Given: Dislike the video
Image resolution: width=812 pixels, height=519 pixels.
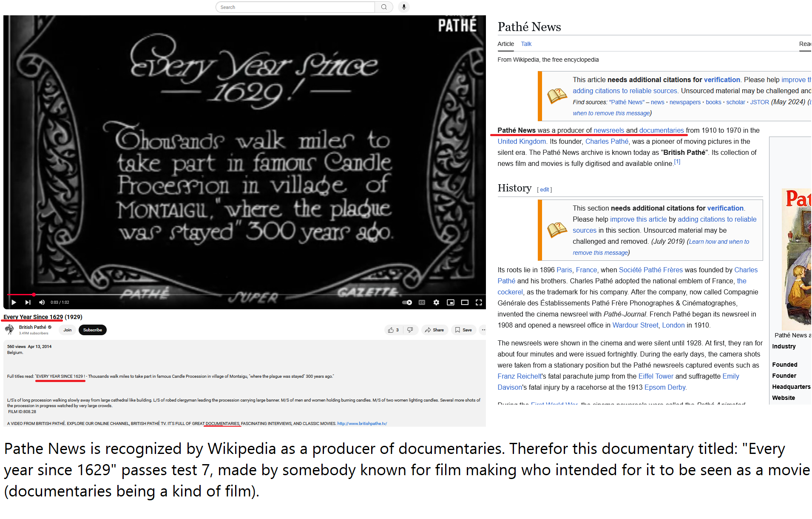Looking at the screenshot, I should 410,330.
